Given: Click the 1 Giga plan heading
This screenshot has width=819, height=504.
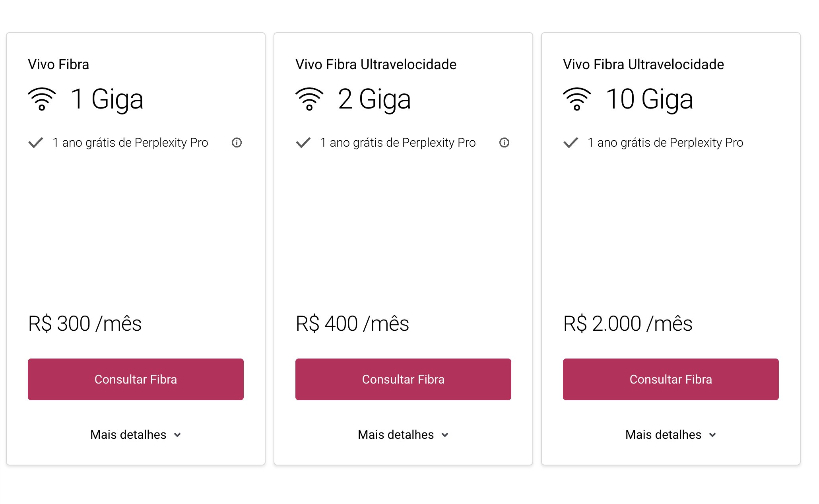Looking at the screenshot, I should (x=107, y=99).
